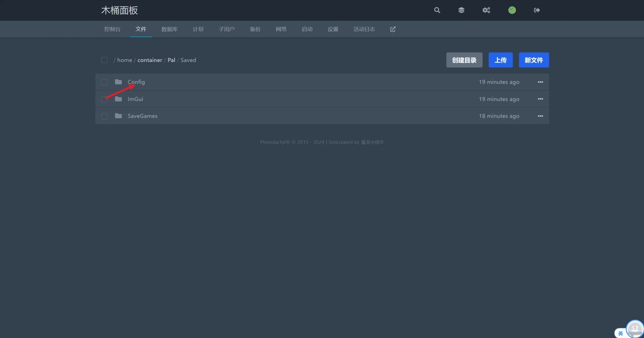Screen dimensions: 644x338
Task: Check the SaveGames folder checkbox
Action: [104, 116]
